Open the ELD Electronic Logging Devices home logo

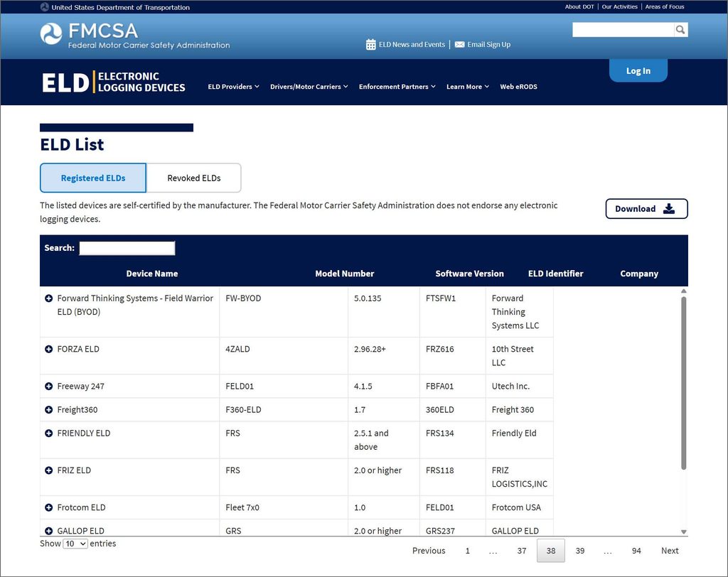[114, 82]
